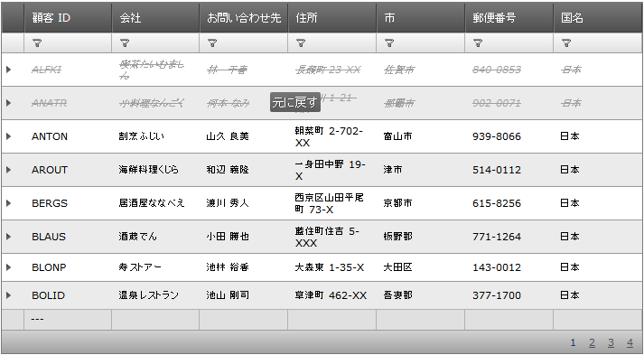The image size is (644, 355).
Task: Sort by 住所 column header
Action: [332, 18]
